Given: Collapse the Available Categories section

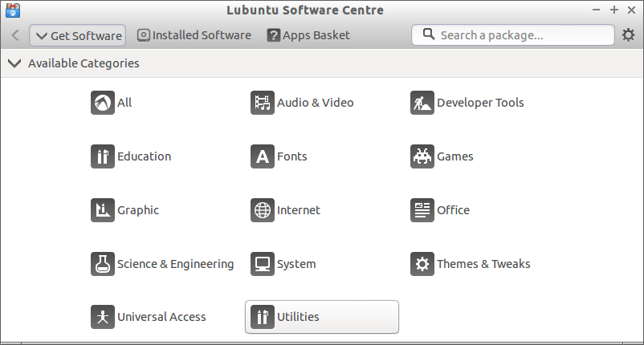Looking at the screenshot, I should 14,63.
